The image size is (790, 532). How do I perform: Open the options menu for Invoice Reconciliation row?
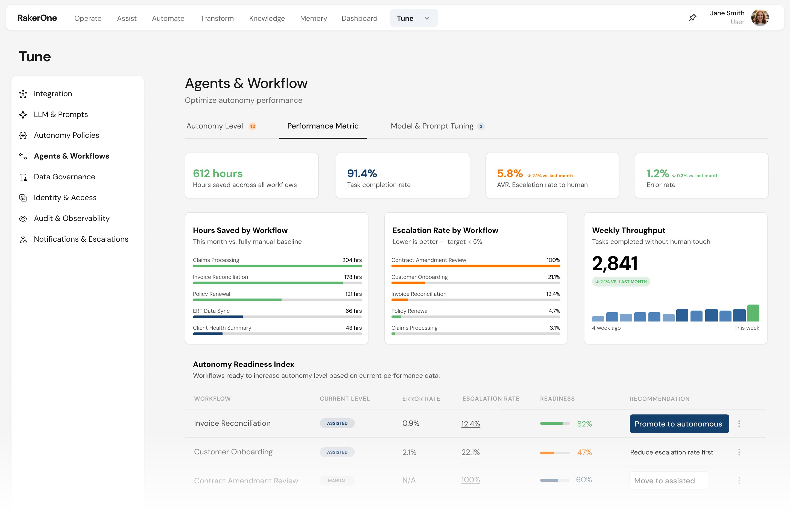739,423
